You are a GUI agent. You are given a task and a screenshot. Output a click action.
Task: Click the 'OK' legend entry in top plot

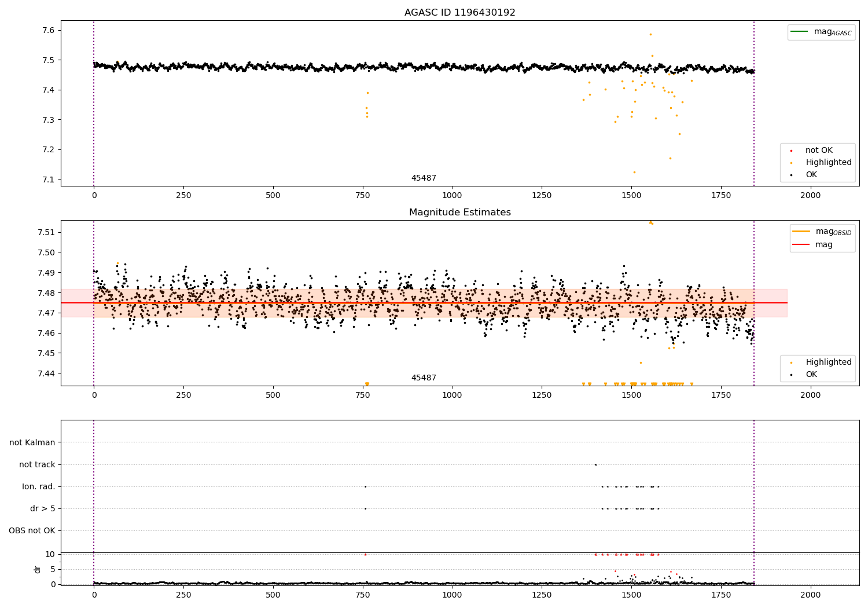click(x=804, y=175)
